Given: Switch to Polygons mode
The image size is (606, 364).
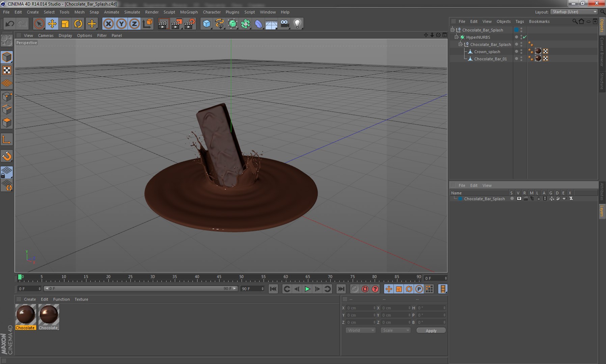Looking at the screenshot, I should click(x=7, y=123).
